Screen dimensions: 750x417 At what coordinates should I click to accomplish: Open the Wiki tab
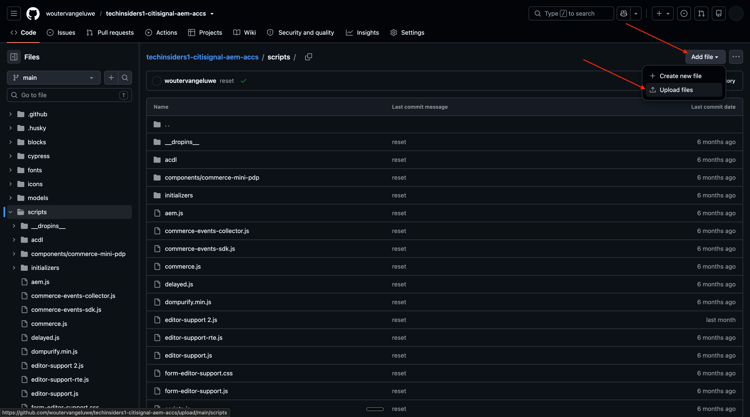pos(244,33)
